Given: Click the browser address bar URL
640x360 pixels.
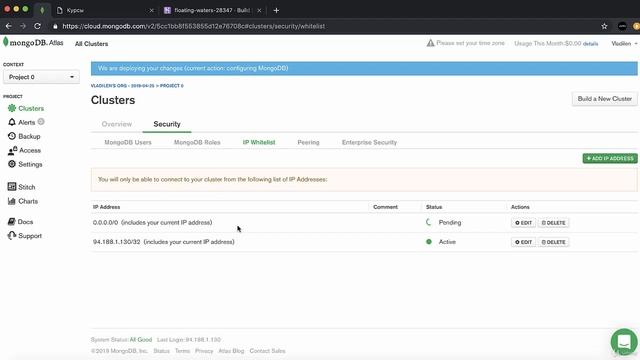Looking at the screenshot, I should [194, 26].
